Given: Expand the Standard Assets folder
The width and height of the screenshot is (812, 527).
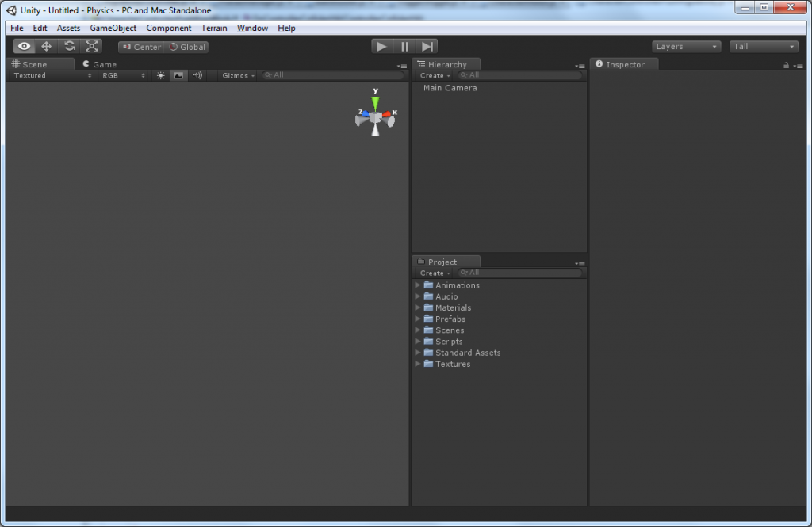Looking at the screenshot, I should [418, 353].
